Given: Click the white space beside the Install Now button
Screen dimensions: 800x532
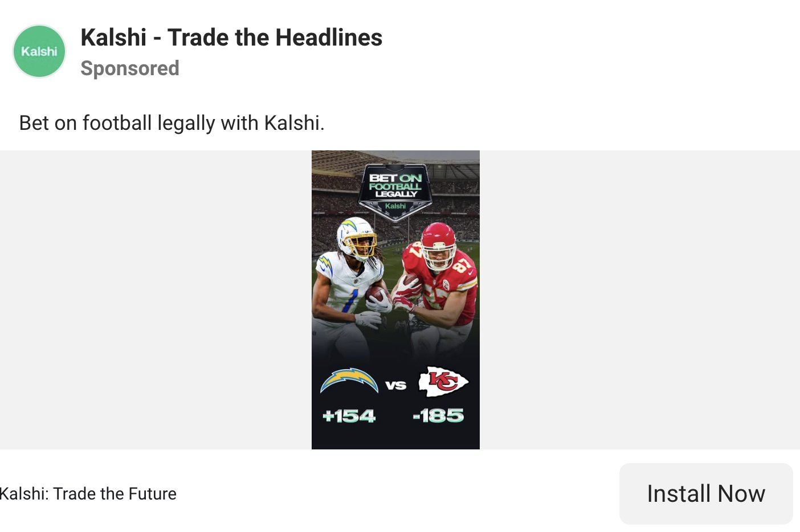Looking at the screenshot, I should click(x=399, y=493).
